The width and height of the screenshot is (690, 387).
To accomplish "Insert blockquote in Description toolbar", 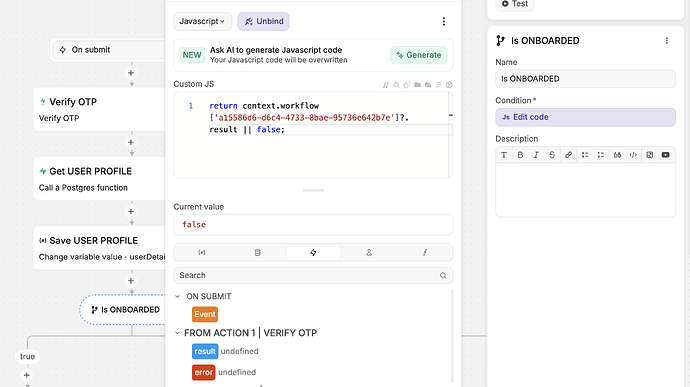I will click(617, 155).
